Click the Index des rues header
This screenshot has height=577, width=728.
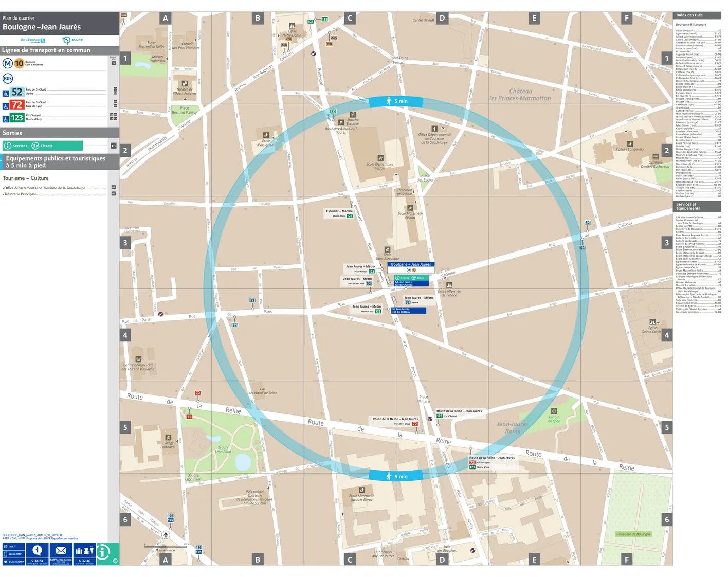697,15
